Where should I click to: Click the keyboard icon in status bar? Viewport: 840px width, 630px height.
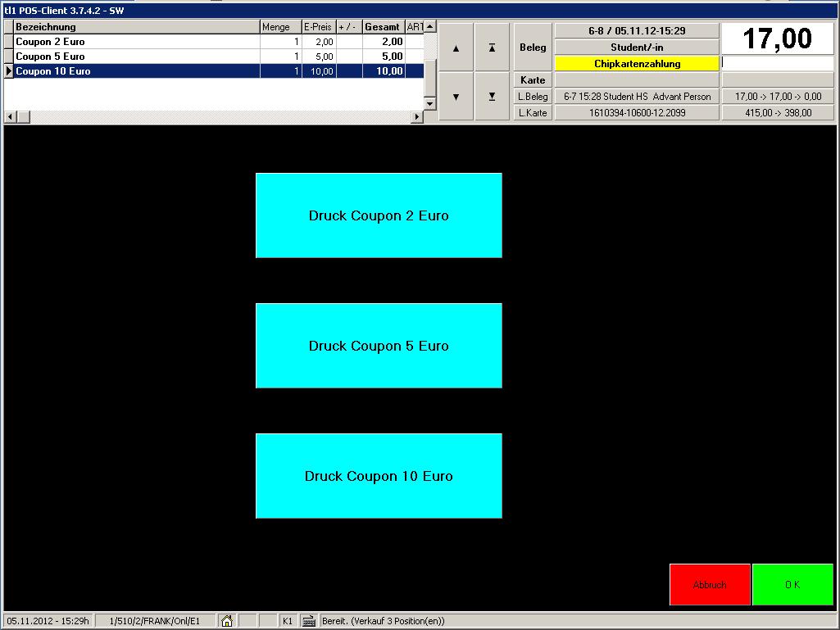point(309,621)
